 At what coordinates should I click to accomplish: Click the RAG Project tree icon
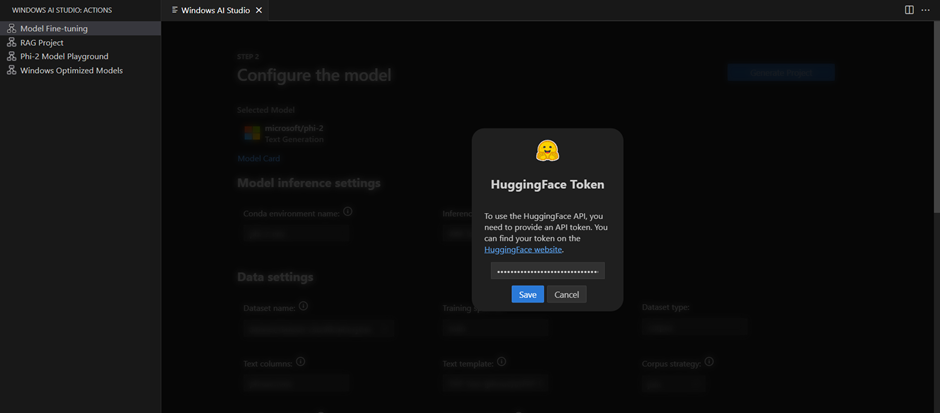tap(11, 43)
